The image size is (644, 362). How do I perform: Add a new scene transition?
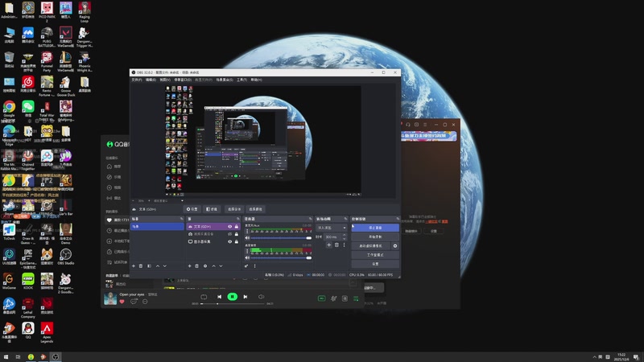point(329,245)
